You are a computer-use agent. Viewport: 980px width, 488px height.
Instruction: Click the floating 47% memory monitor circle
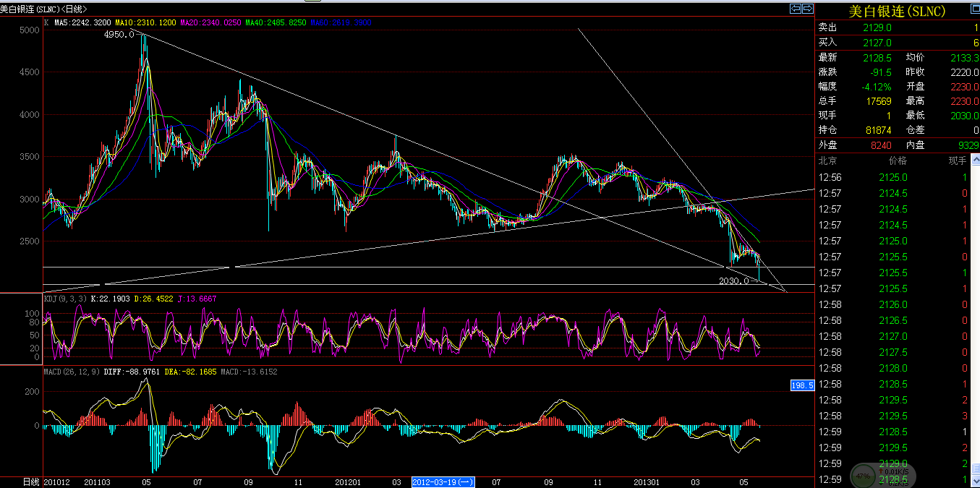click(863, 476)
